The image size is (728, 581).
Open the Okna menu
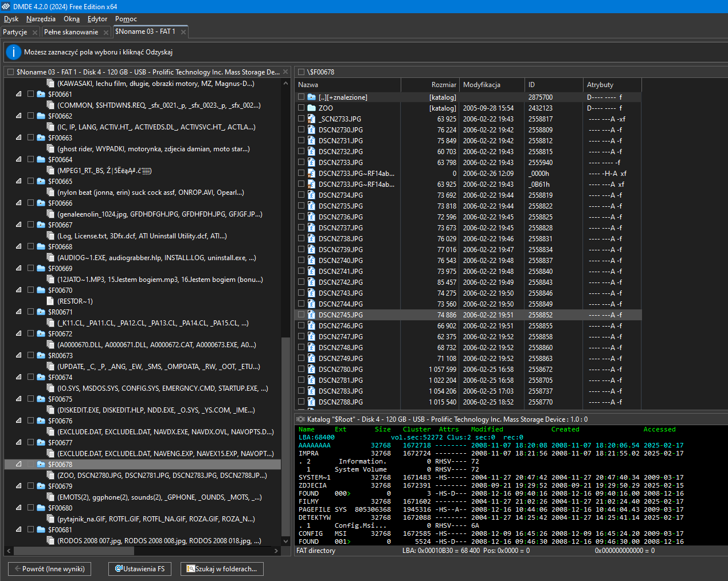click(72, 19)
